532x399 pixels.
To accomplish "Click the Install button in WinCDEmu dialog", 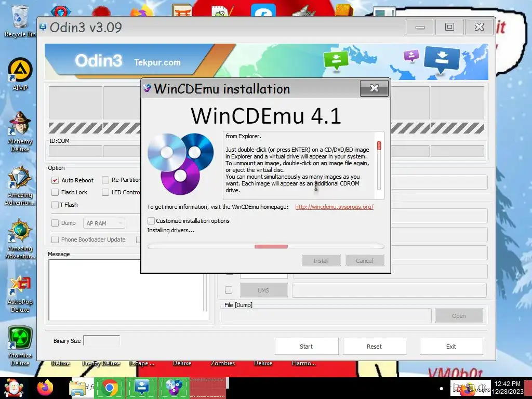I will (x=321, y=261).
